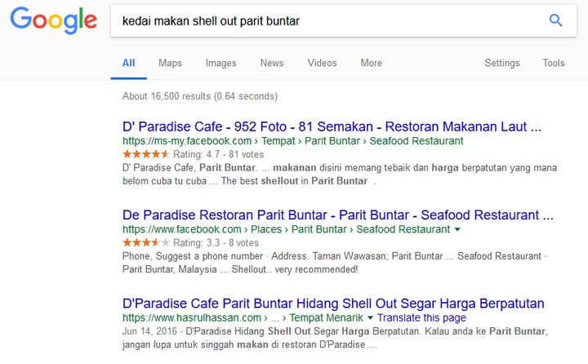This screenshot has width=588, height=364.
Task: Click Translate this page link
Action: click(x=421, y=318)
